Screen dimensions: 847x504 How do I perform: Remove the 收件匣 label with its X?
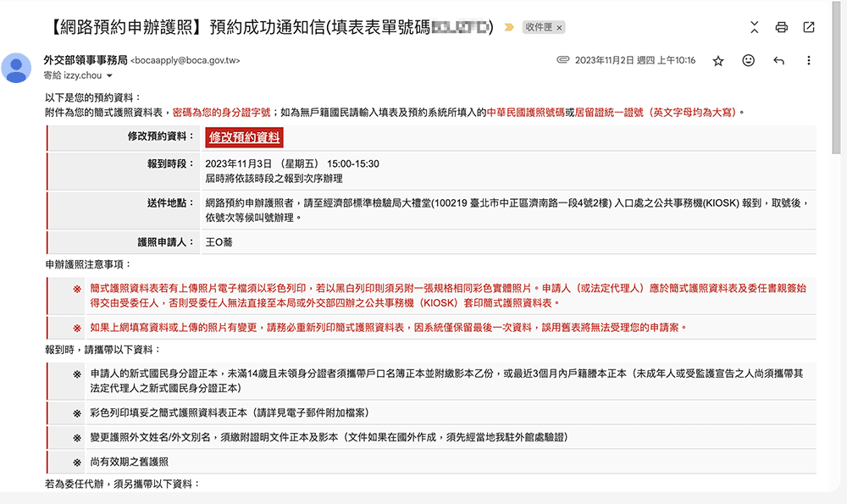[x=559, y=27]
